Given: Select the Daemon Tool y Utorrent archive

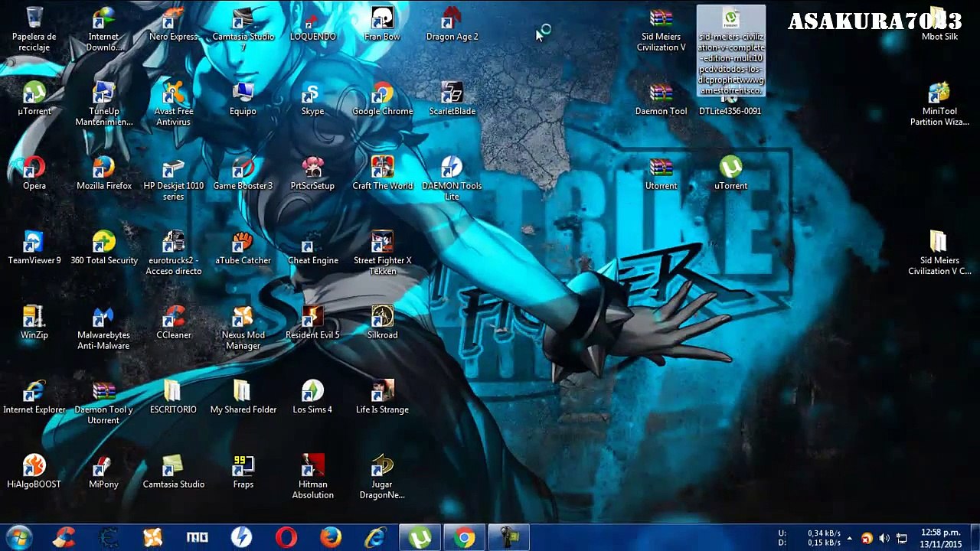Looking at the screenshot, I should [x=103, y=402].
